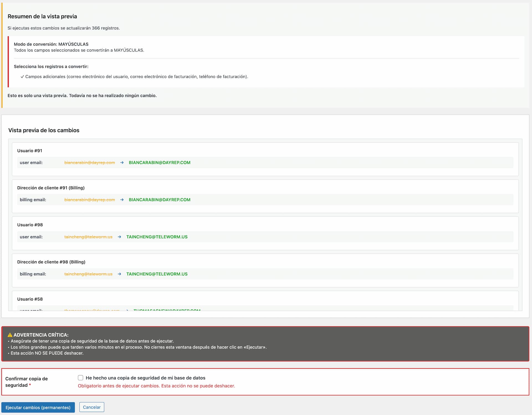Click label He hecho una copia de seguridad
Image resolution: width=532 pixels, height=415 pixels.
coord(145,378)
